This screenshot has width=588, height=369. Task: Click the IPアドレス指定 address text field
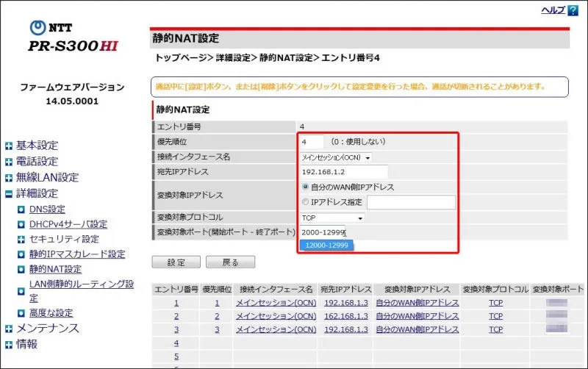click(411, 202)
